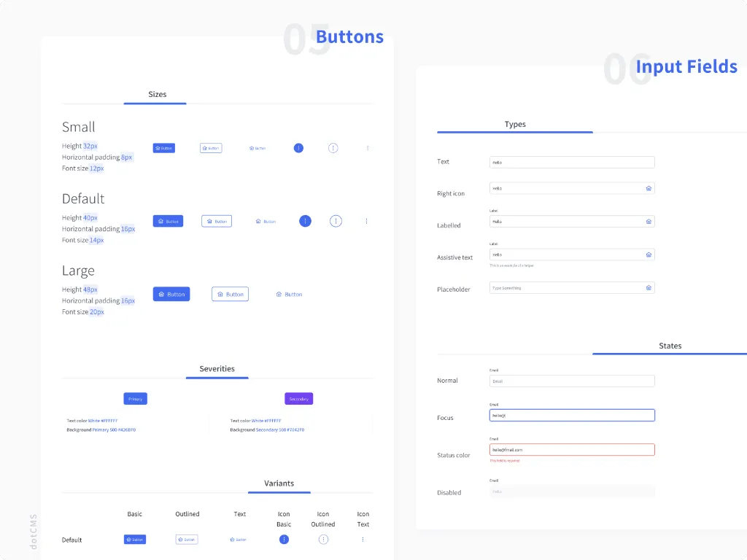Select the States tab
The image size is (747, 560).
(x=670, y=346)
